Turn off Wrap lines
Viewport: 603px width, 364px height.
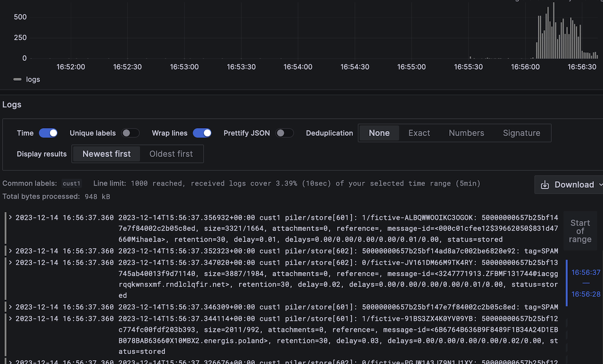pos(202,133)
